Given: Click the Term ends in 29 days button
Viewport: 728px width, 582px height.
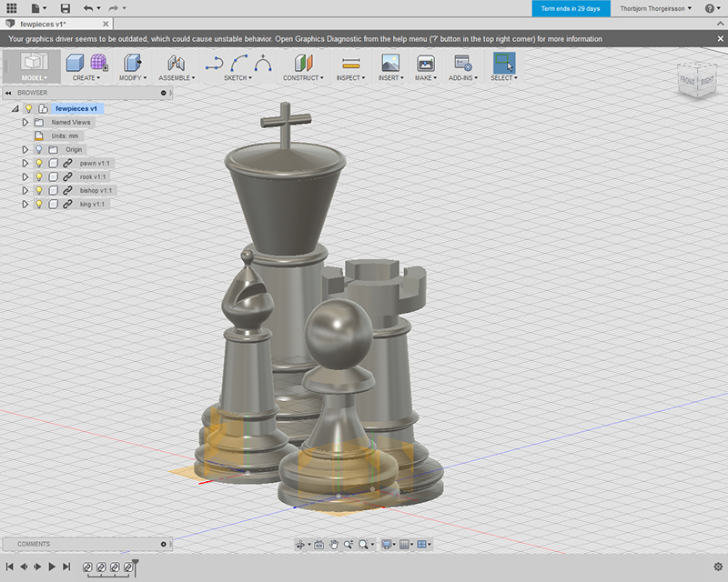Looking at the screenshot, I should pos(571,8).
